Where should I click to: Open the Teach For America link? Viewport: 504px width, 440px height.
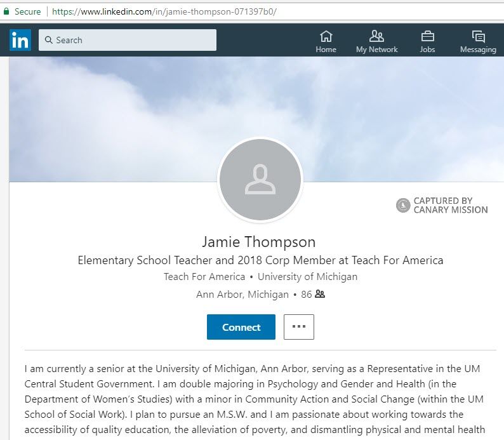tap(204, 277)
